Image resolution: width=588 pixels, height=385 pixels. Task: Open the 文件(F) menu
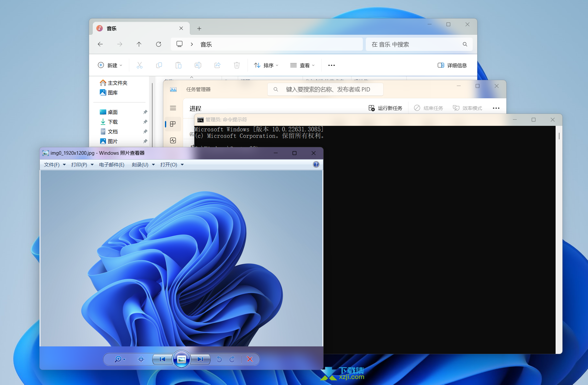54,165
